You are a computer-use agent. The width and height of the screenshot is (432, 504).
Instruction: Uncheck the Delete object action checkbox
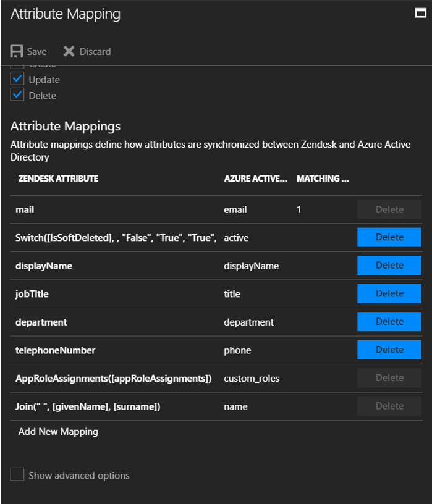(x=17, y=95)
